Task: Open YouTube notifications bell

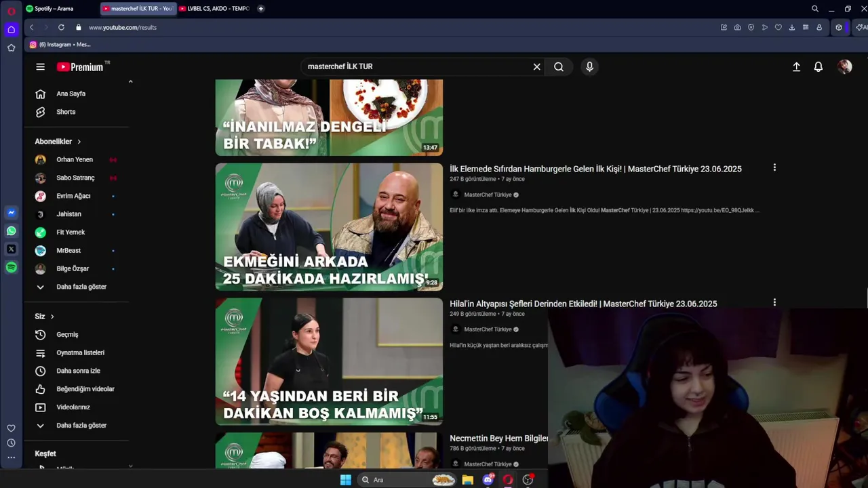Action: [818, 66]
